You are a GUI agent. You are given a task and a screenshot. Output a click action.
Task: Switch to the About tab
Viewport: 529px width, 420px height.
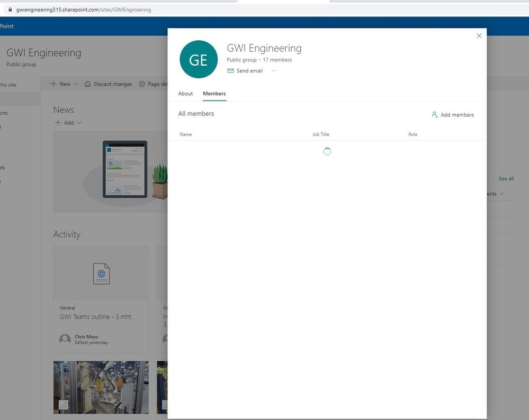point(185,94)
